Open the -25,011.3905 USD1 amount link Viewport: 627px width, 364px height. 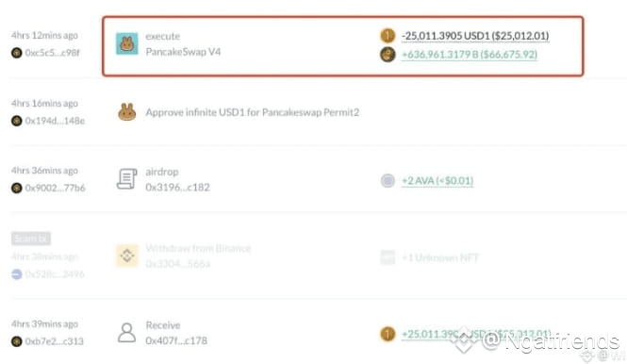(x=475, y=36)
